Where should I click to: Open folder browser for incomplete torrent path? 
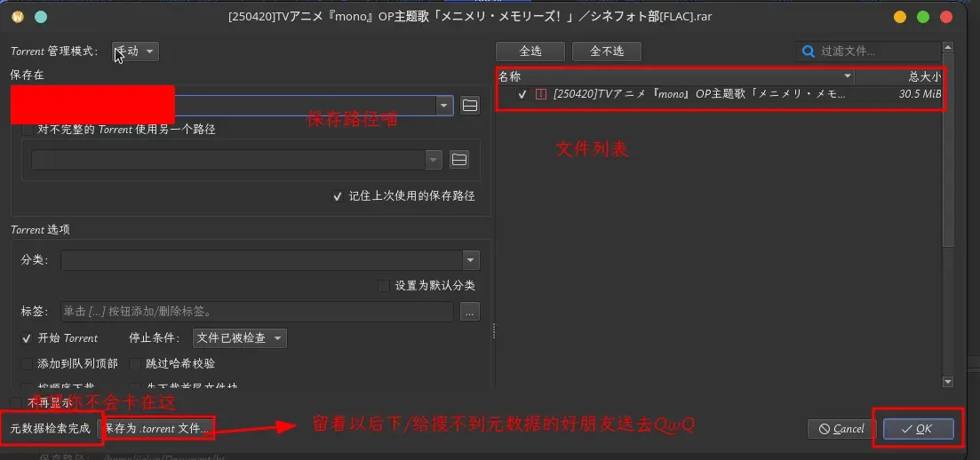point(459,160)
